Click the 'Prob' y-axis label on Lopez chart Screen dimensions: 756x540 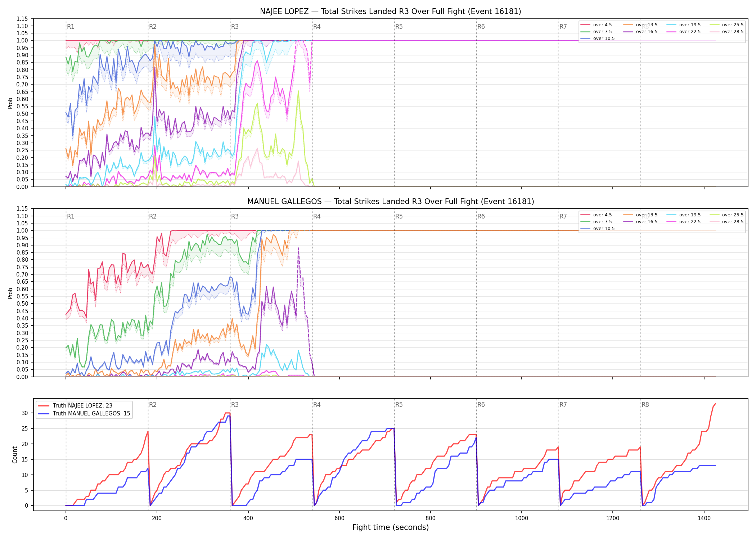[10, 103]
